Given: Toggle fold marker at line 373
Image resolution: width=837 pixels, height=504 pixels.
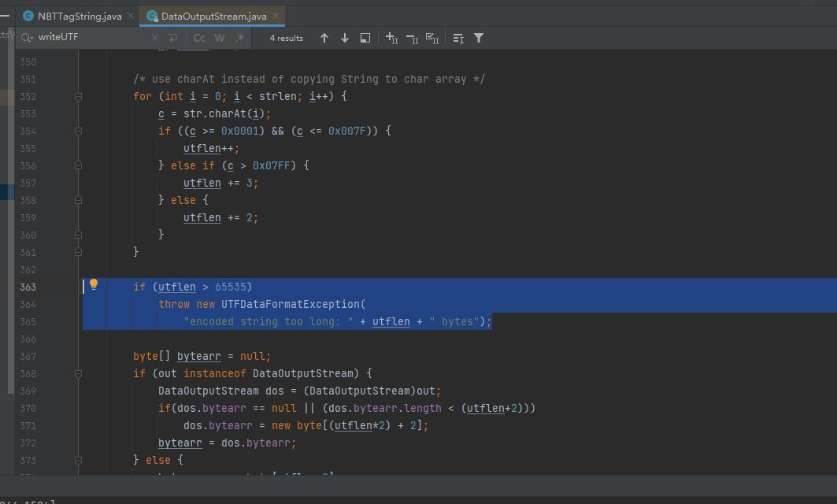Looking at the screenshot, I should tap(79, 460).
